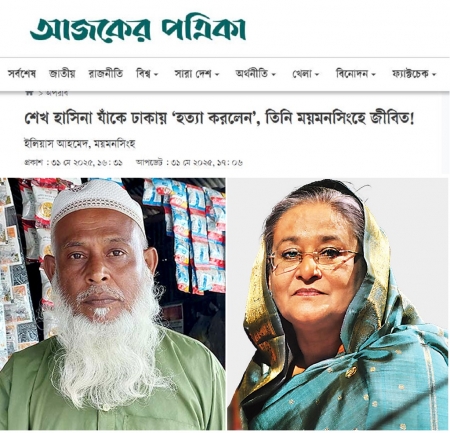This screenshot has width=450, height=433.
Task: Open the photo of woman in teal sari
Action: coord(338,304)
